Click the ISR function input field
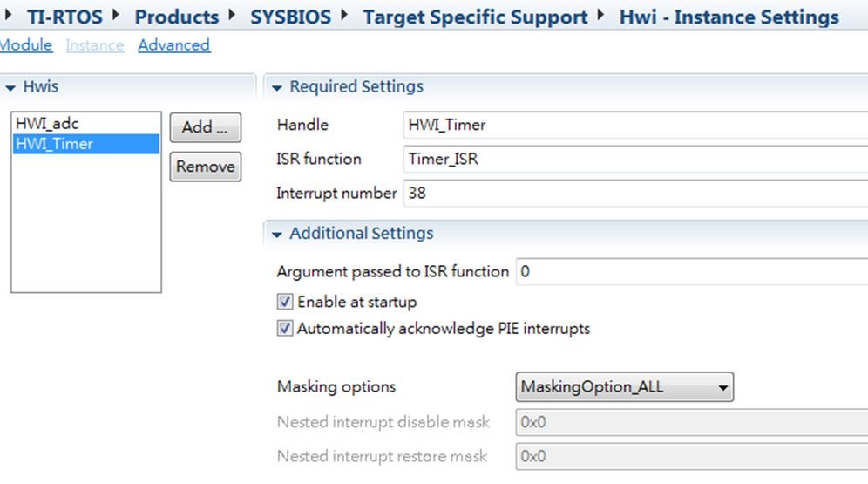868x484 pixels. pos(635,159)
